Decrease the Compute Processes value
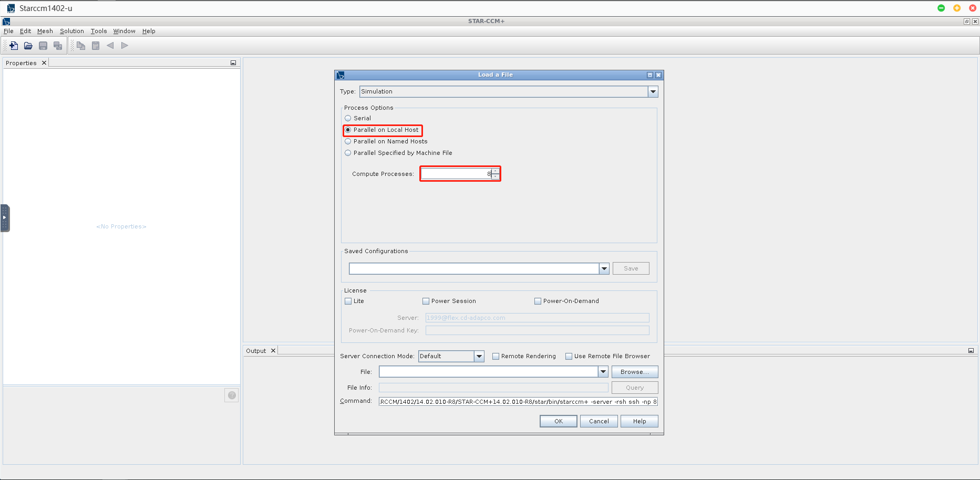 point(496,176)
